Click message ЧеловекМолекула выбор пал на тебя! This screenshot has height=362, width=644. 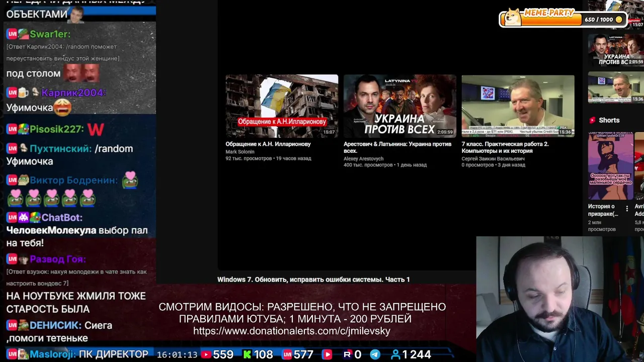[77, 237]
